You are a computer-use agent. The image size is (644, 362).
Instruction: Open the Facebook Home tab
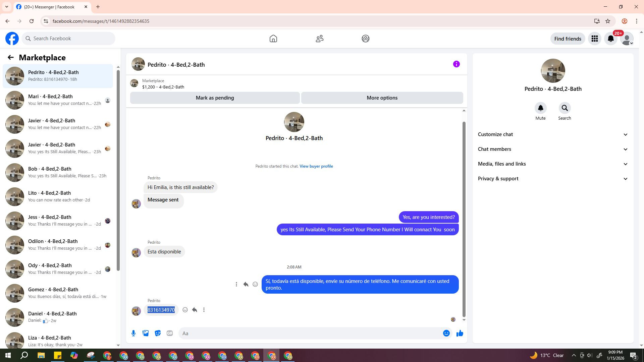[273, 39]
